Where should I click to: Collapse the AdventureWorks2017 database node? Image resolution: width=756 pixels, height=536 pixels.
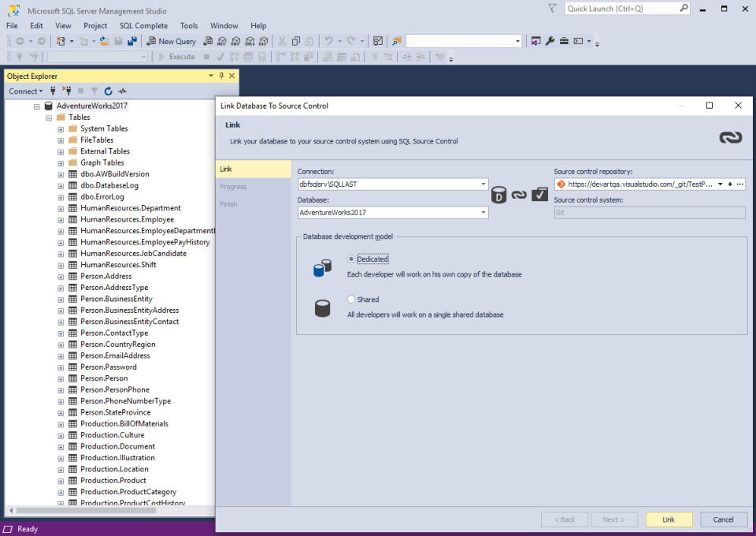click(37, 106)
